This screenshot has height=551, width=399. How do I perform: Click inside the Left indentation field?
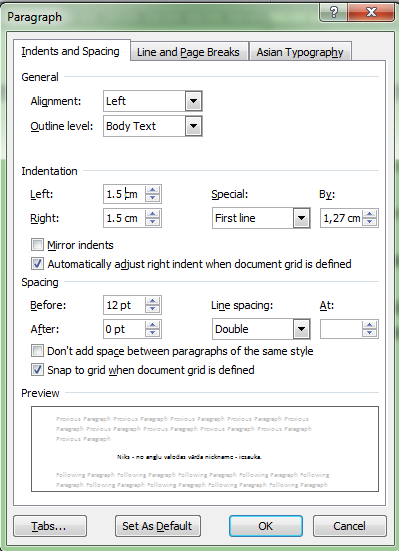[x=124, y=194]
